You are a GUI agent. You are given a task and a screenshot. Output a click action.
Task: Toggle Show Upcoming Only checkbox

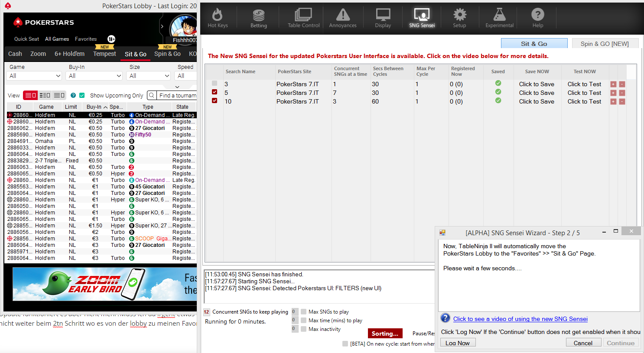(82, 95)
